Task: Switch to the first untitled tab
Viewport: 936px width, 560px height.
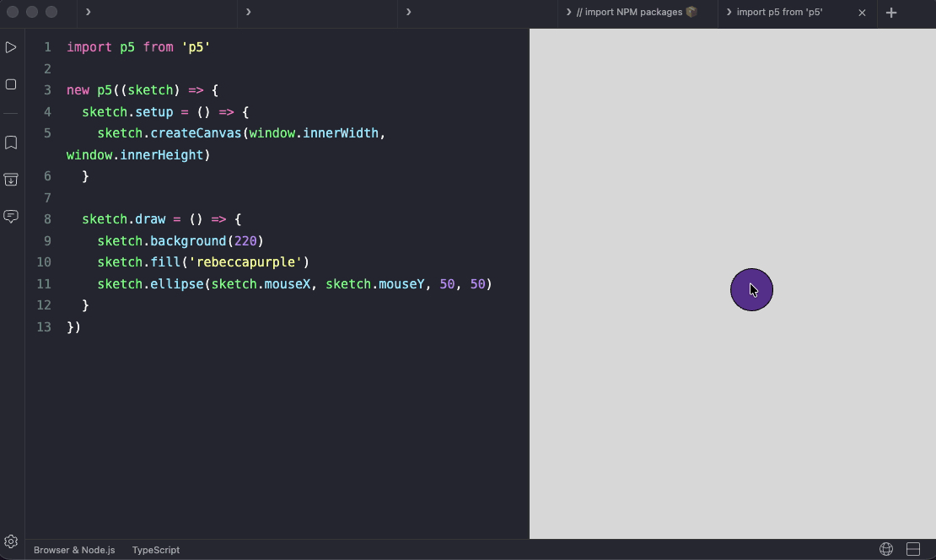Action: pyautogui.click(x=158, y=13)
